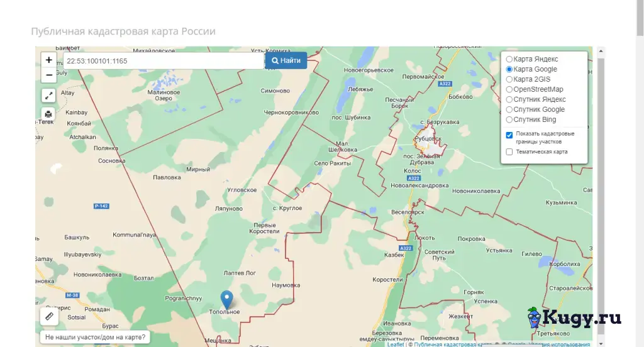644x347 pixels.
Task: Print the map using printer icon
Action: coord(49,114)
